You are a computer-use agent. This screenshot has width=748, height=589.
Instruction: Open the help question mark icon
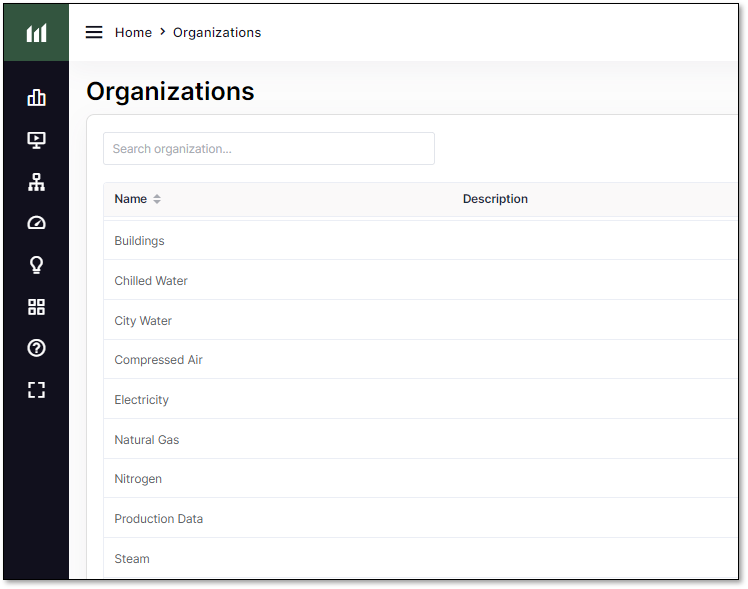[x=36, y=348]
